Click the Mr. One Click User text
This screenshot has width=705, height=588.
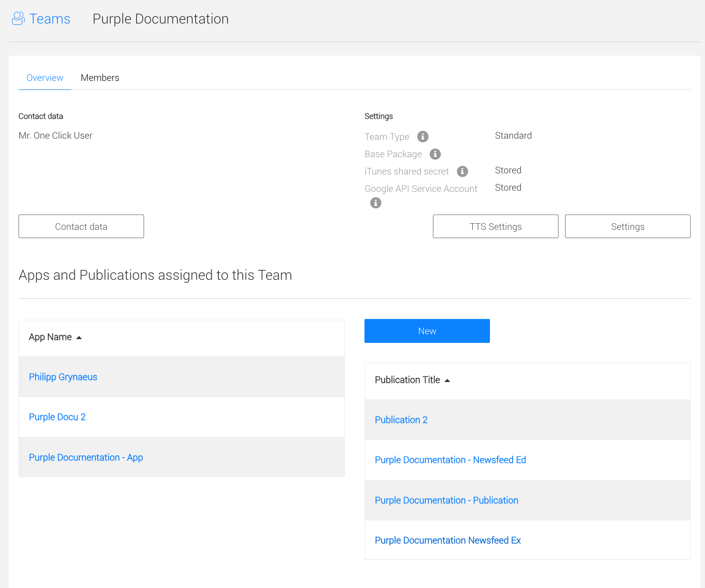point(56,135)
